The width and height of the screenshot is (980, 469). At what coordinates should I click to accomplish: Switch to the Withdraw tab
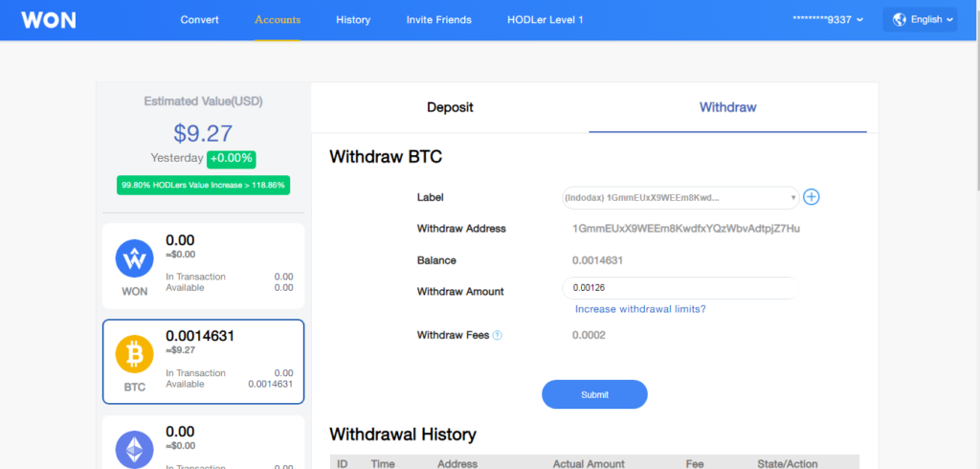[727, 107]
